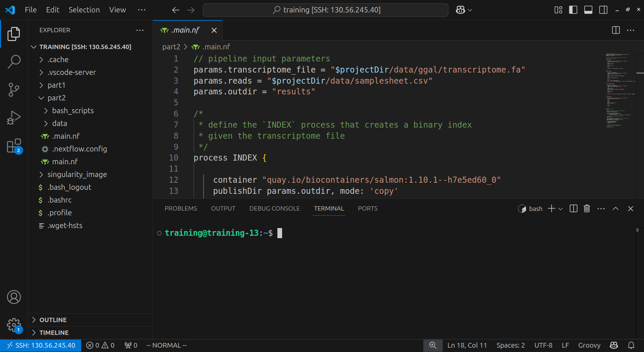Open the Source Control view
This screenshot has height=352, width=644.
tap(14, 90)
